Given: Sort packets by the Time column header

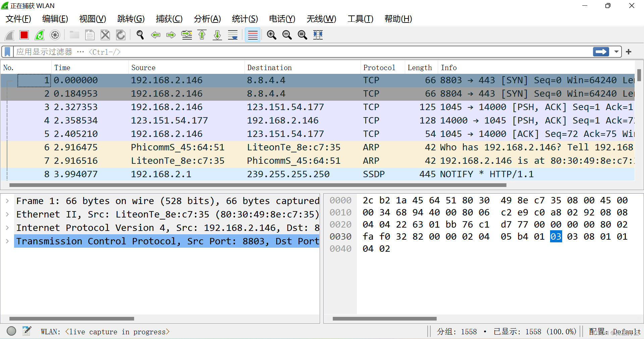Looking at the screenshot, I should pyautogui.click(x=90, y=67).
